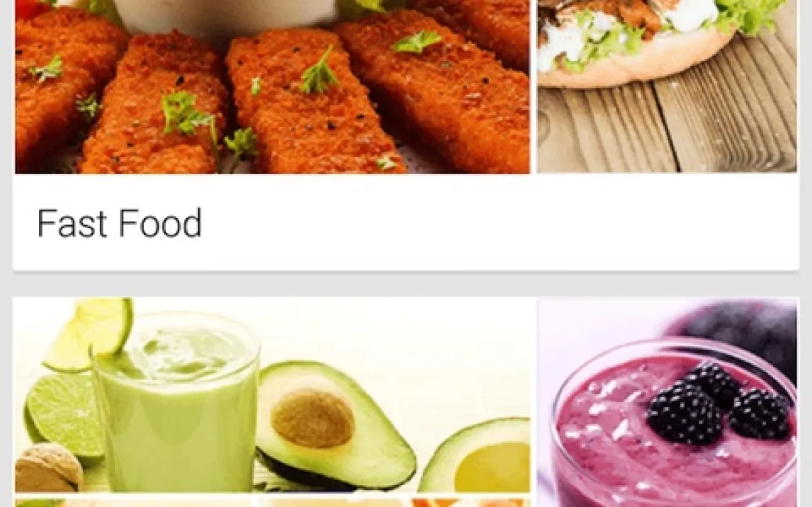Click the walnut beside the lime

tap(48, 467)
